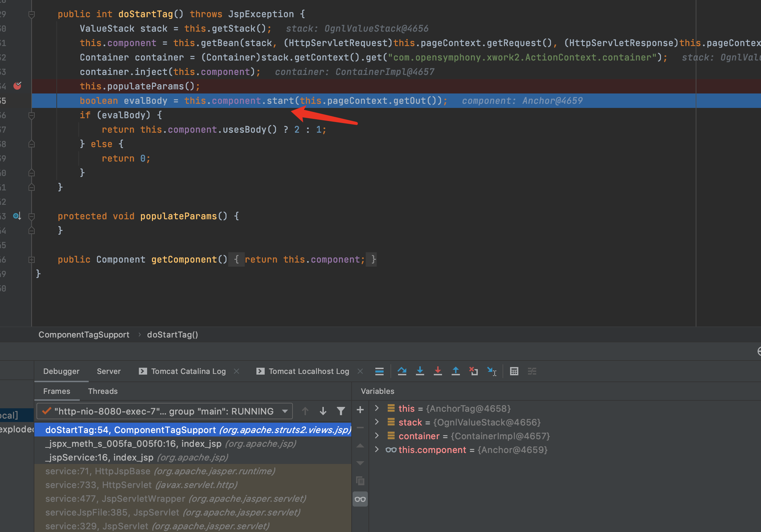Switch to the Debugger tab
This screenshot has height=532, width=761.
pos(61,371)
